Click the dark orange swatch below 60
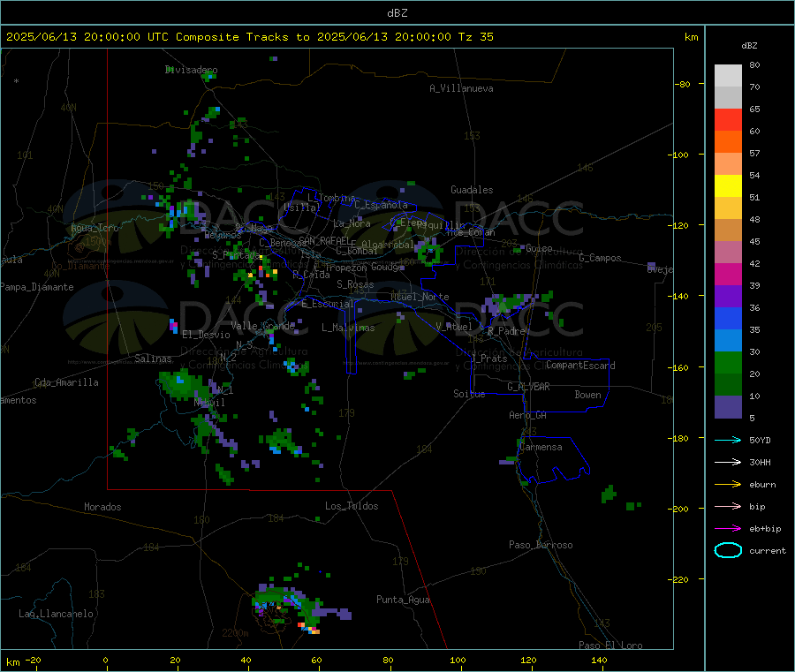 click(x=728, y=142)
